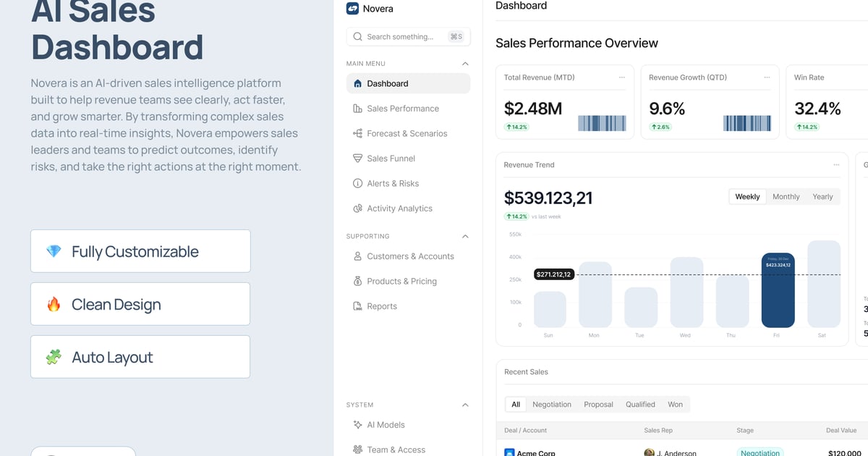868x456 pixels.
Task: Collapse the System section
Action: 465,405
